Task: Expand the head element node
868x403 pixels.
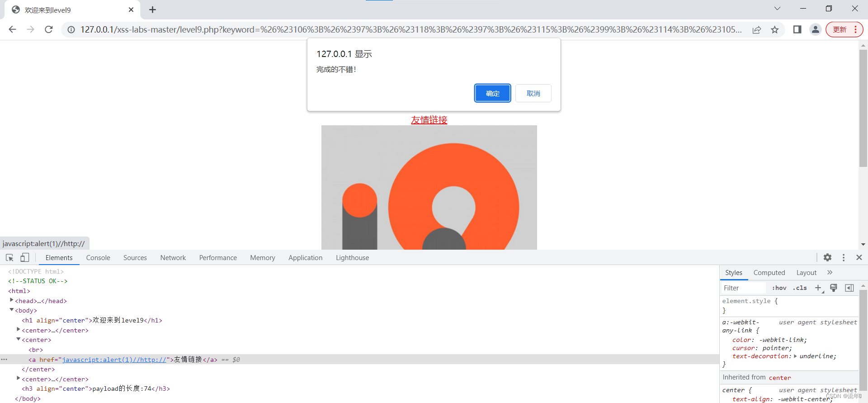Action: 11,300
